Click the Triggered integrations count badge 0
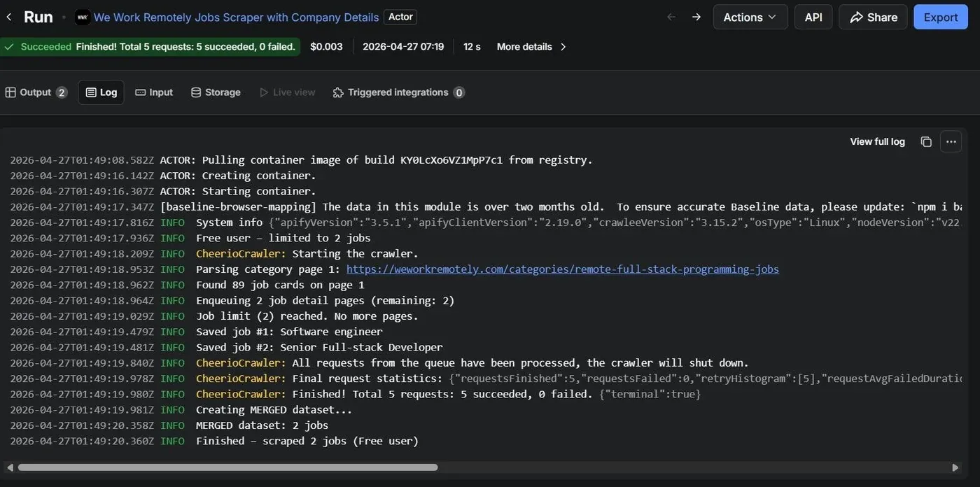980x487 pixels. 459,92
